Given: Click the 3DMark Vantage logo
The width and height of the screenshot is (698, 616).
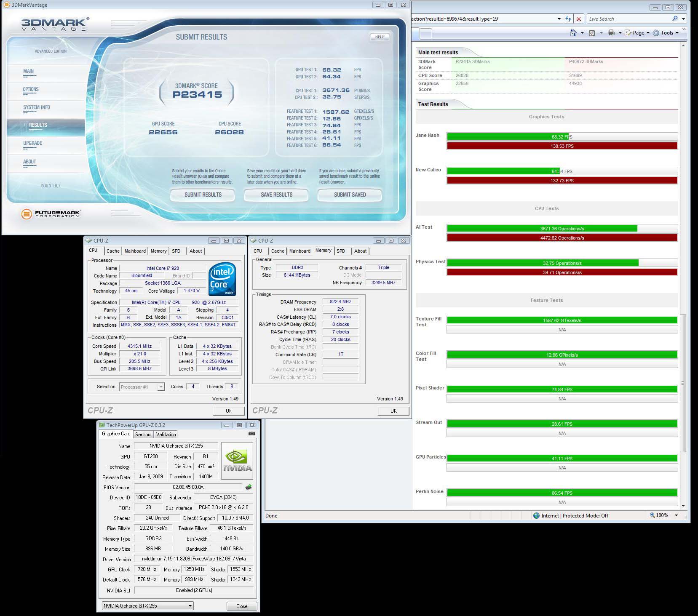Looking at the screenshot, I should 55,24.
